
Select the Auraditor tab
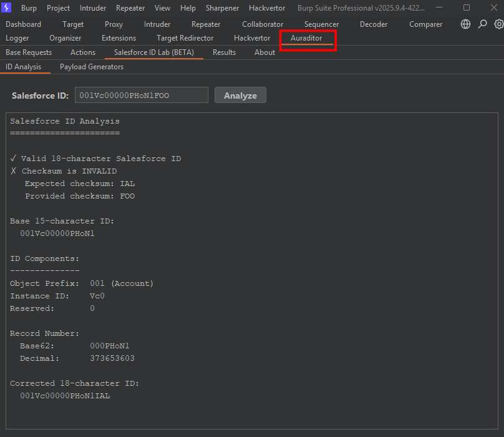[x=306, y=38]
